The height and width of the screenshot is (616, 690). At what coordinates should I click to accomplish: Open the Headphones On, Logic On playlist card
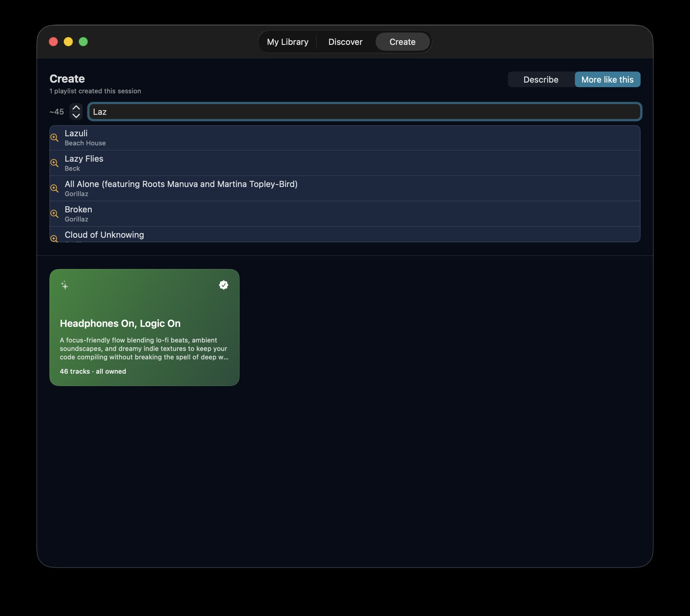pyautogui.click(x=145, y=327)
